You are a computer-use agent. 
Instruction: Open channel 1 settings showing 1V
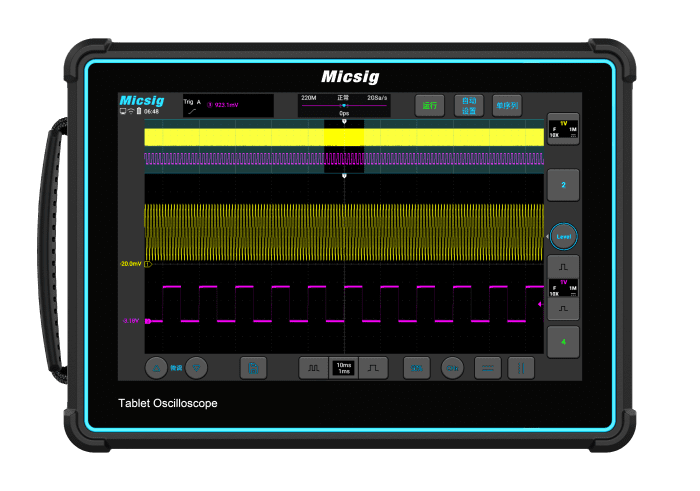[x=563, y=130]
